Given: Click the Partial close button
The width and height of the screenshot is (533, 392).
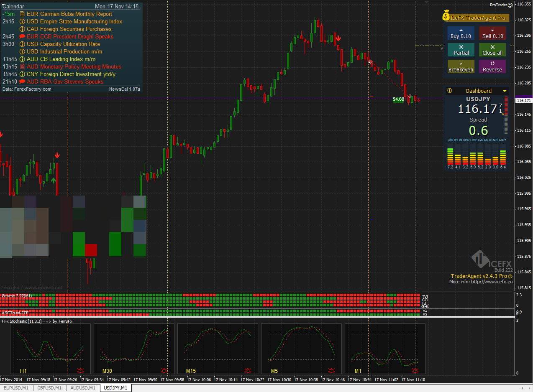Looking at the screenshot, I should [461, 50].
